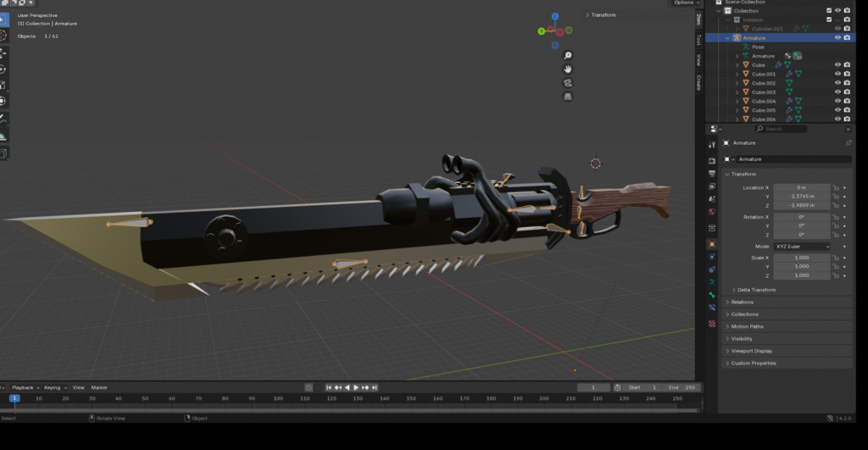Viewport: 868px width, 450px height.
Task: Select the Annotate tool in the viewport toolbar
Action: point(3,119)
